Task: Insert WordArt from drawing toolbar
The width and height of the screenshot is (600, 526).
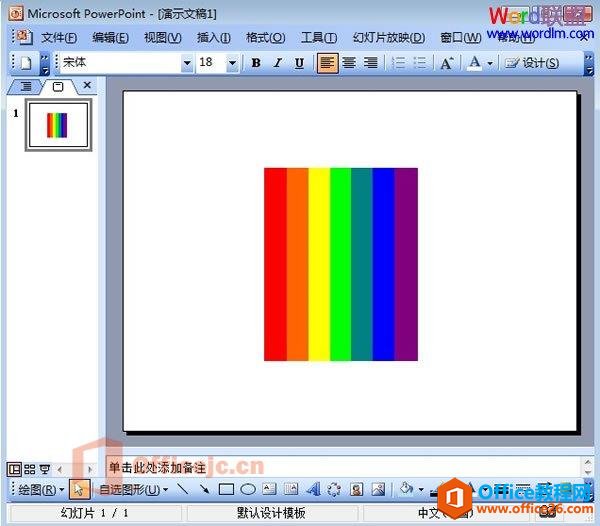Action: pyautogui.click(x=313, y=490)
